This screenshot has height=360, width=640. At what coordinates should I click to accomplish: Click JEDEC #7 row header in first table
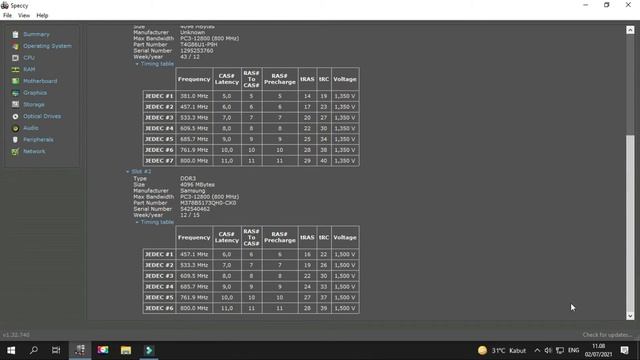point(159,161)
